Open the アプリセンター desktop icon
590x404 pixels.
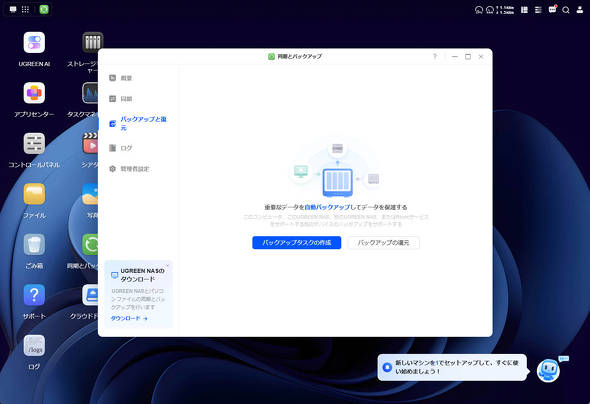pyautogui.click(x=34, y=93)
